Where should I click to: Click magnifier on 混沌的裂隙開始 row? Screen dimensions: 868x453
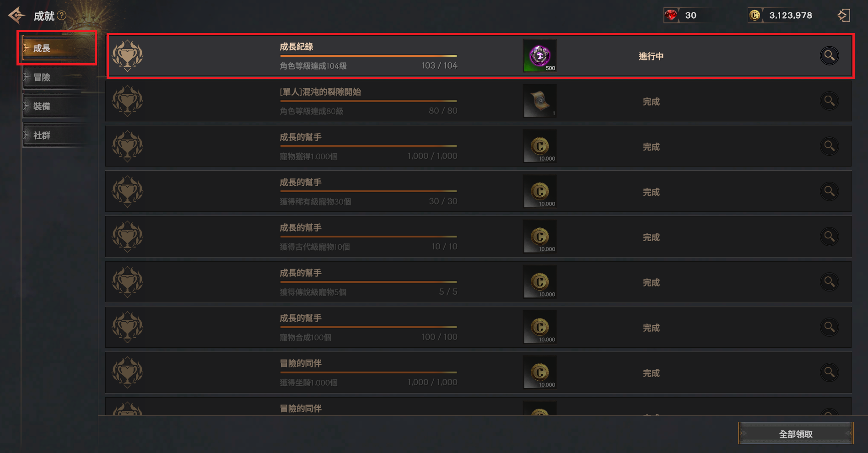click(x=829, y=101)
